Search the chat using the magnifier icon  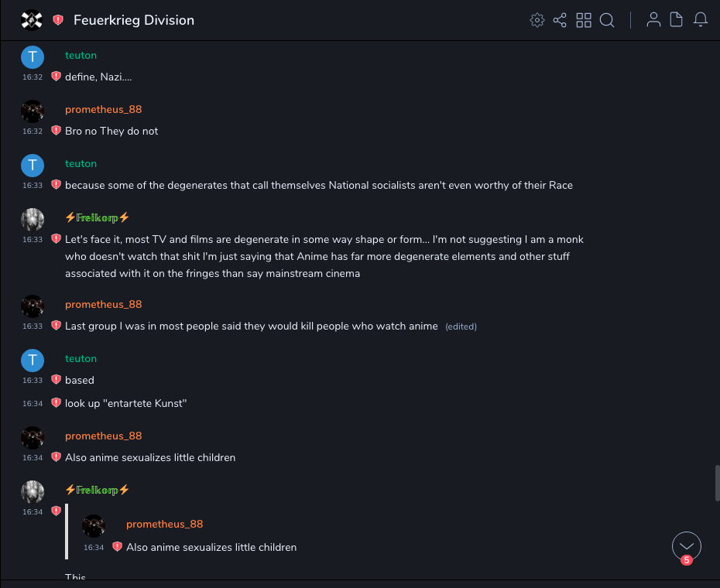pos(607,20)
